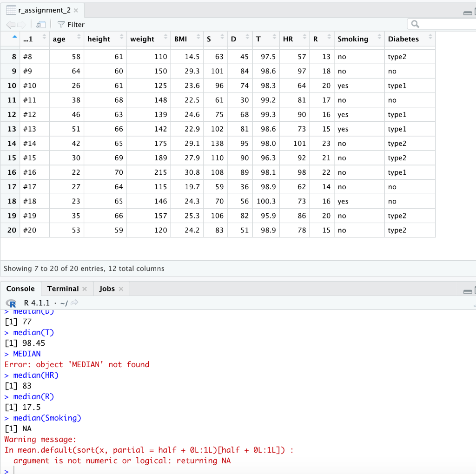Minimize the data viewer pane

click(x=468, y=13)
